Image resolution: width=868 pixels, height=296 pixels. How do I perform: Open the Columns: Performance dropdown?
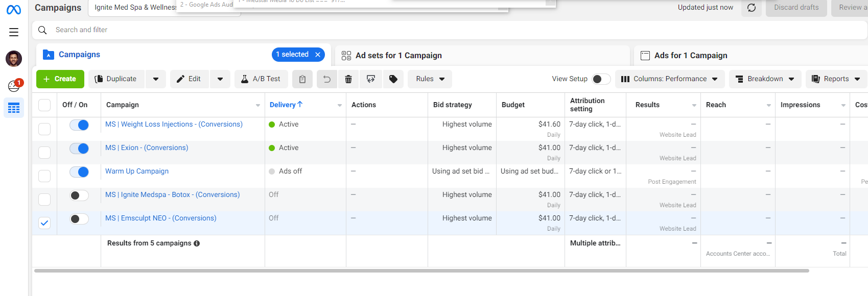669,79
